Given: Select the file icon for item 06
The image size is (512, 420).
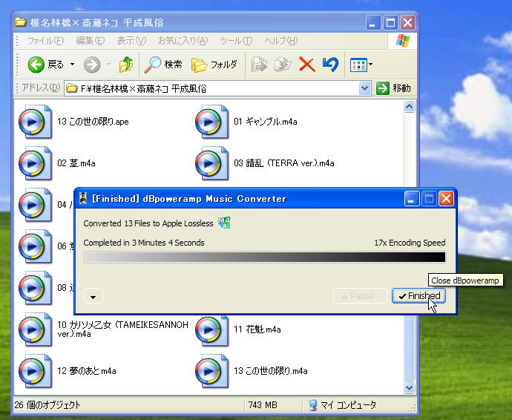Looking at the screenshot, I should coord(35,246).
